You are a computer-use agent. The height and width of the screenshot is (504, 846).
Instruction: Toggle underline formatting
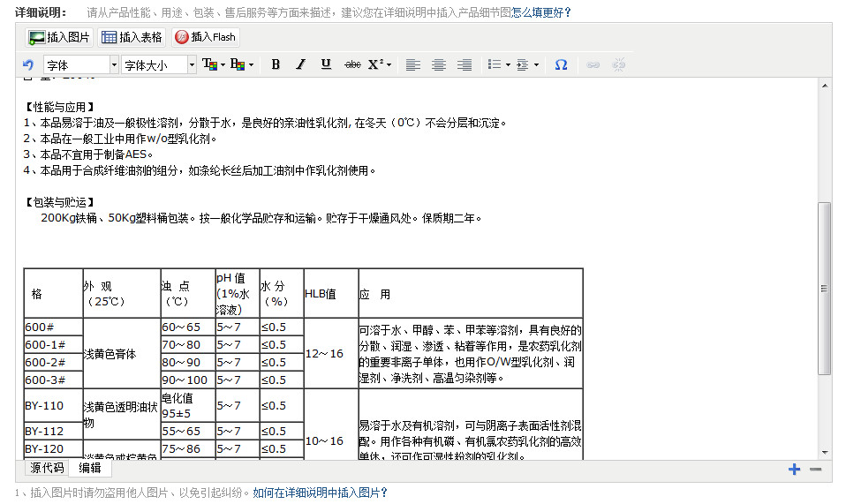pos(326,64)
